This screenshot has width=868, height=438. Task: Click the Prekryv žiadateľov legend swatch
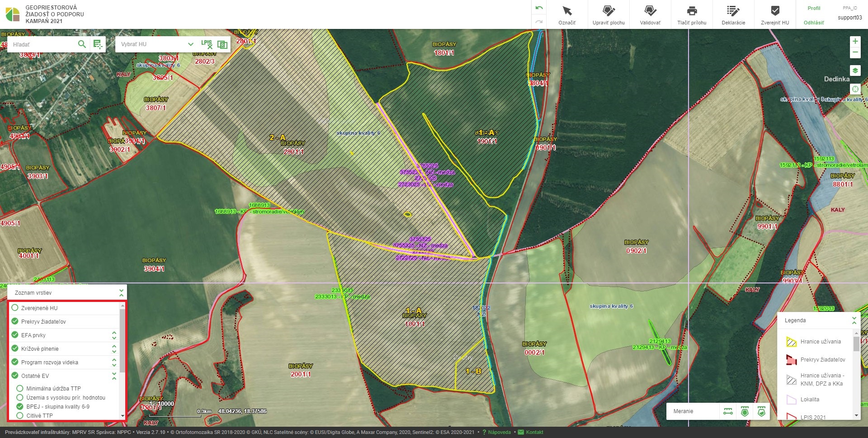[791, 360]
